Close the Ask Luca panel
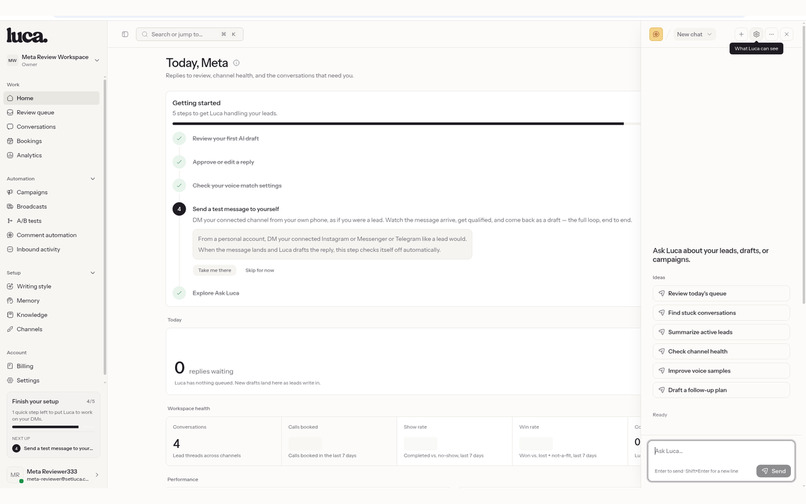Screen dimensions: 806x504 click(x=786, y=34)
